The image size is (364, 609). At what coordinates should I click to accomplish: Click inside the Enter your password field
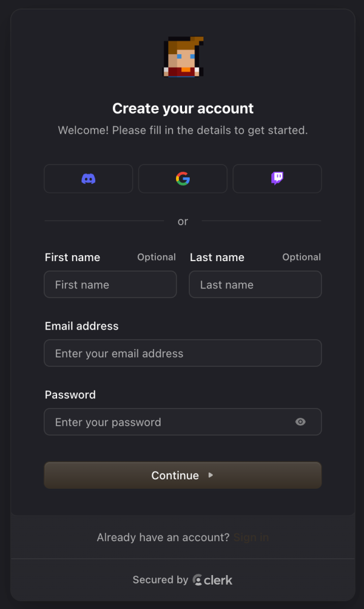tap(167, 422)
